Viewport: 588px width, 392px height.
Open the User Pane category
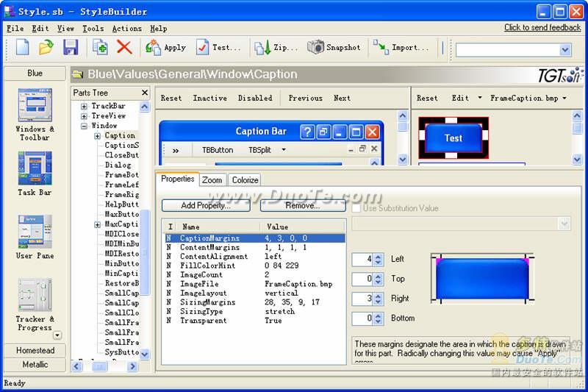[x=35, y=237]
